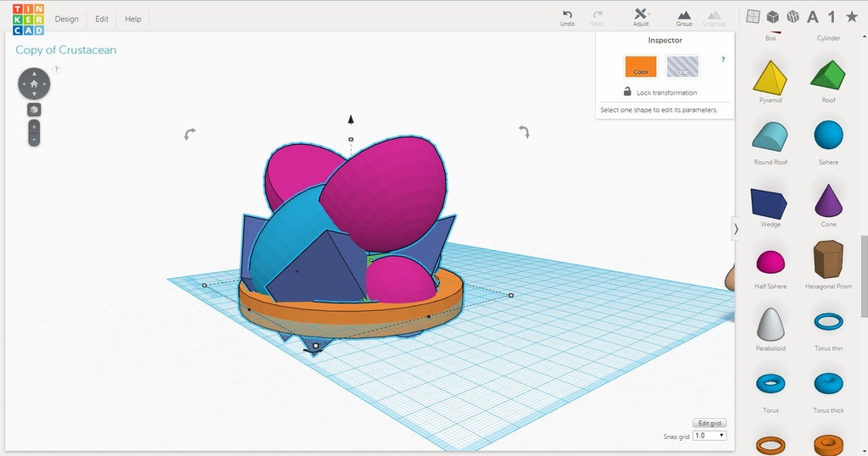The image size is (868, 456).
Task: Pick the Paraboloid shape
Action: 770,329
